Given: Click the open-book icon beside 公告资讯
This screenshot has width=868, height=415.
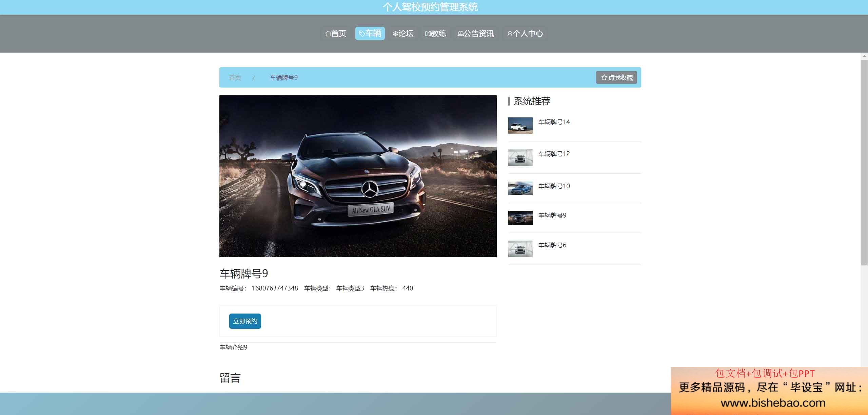Looking at the screenshot, I should tap(460, 34).
